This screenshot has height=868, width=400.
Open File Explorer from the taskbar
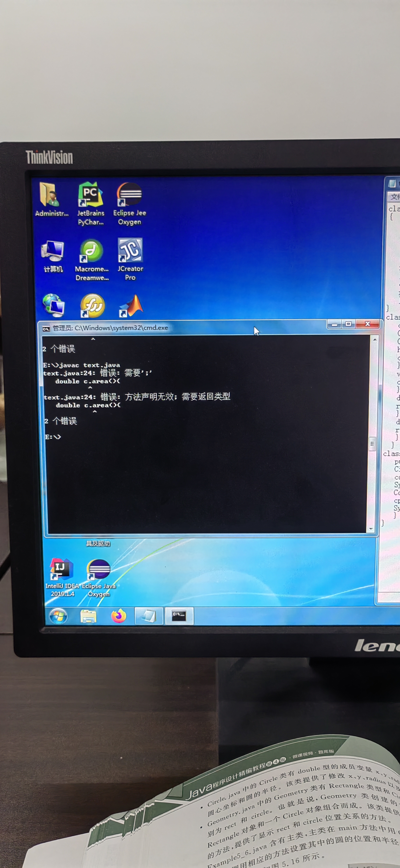88,616
